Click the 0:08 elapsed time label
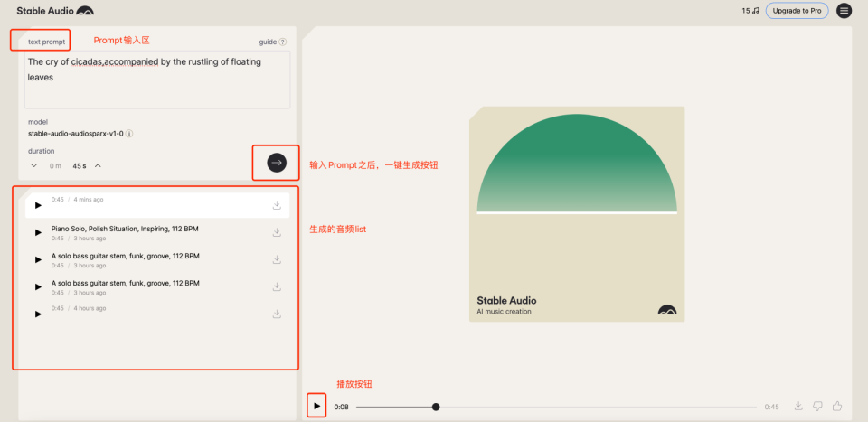 341,407
